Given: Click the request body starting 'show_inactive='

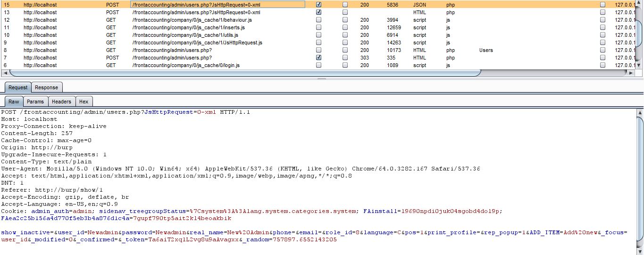Looking at the screenshot, I should (314, 236).
